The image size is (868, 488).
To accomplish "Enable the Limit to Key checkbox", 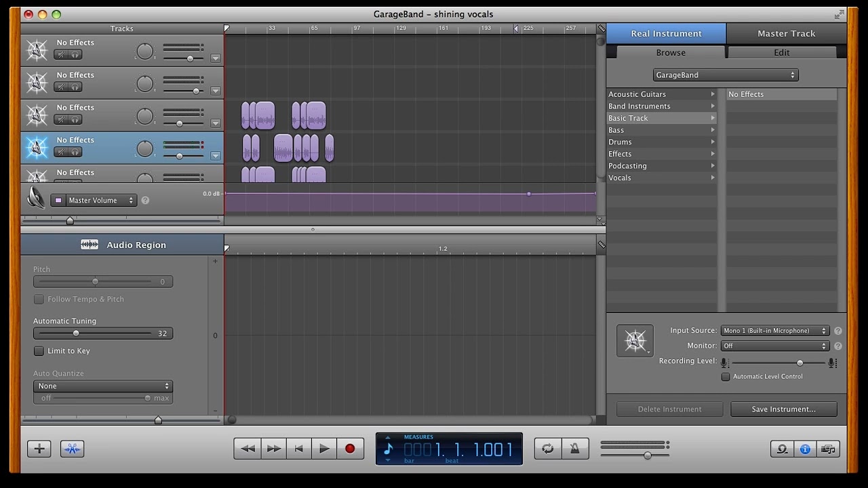I will click(39, 351).
